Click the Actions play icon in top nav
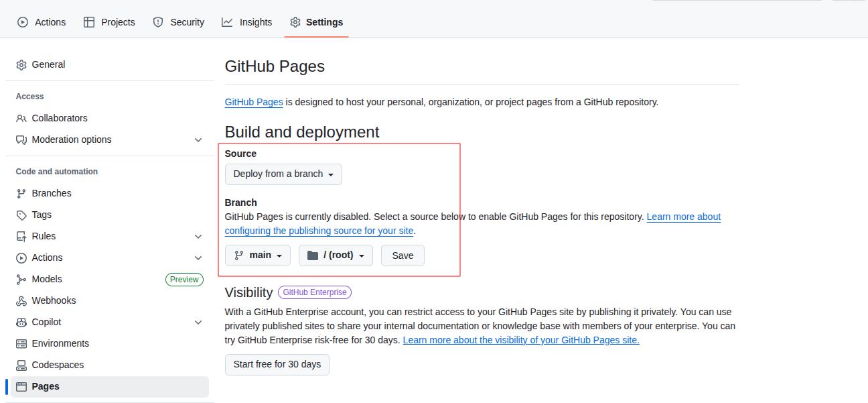This screenshot has width=868, height=403. 23,22
